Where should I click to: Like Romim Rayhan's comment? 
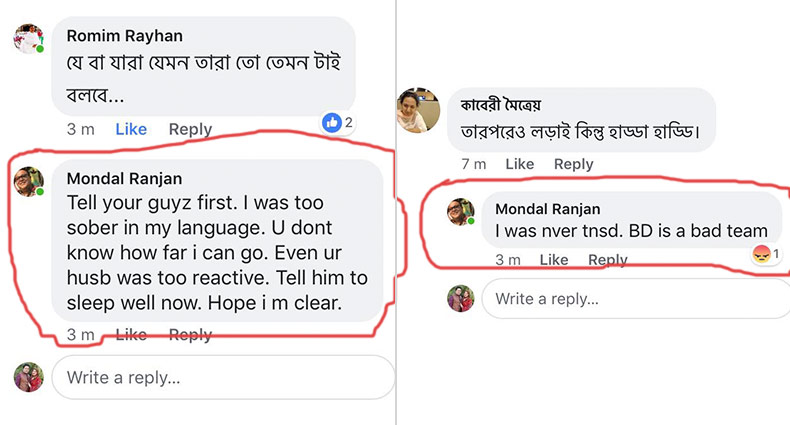131,129
